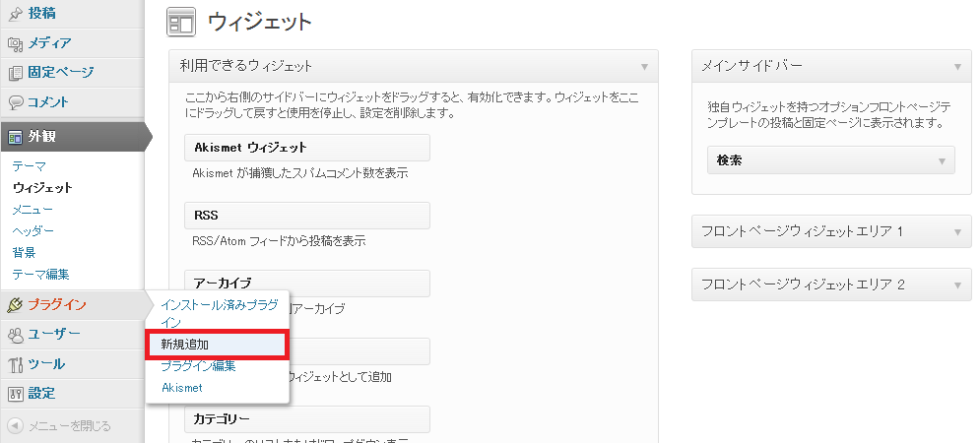The width and height of the screenshot is (980, 443).
Task: Collapse the sidebar with メニューを閉じる arrow
Action: [15, 426]
